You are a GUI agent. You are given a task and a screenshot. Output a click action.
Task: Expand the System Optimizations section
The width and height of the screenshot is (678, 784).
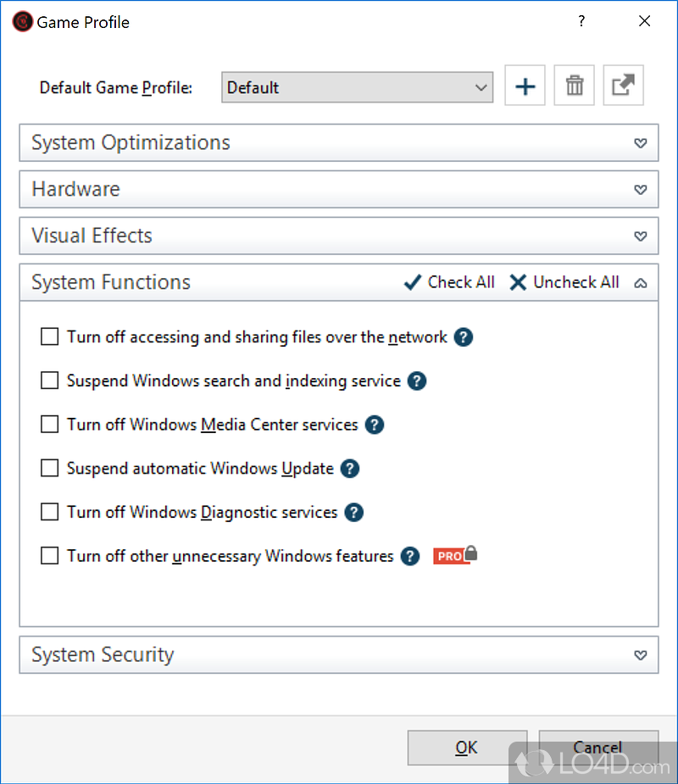pos(338,142)
